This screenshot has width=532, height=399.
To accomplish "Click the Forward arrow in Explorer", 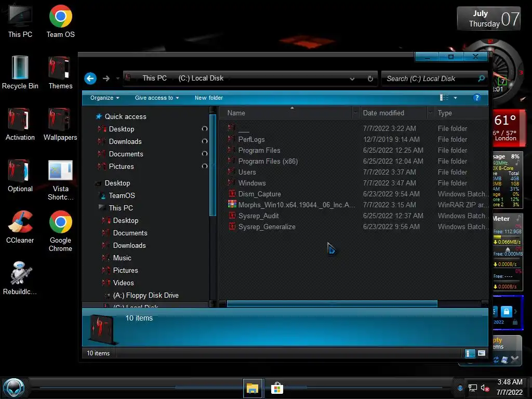I will [x=106, y=78].
